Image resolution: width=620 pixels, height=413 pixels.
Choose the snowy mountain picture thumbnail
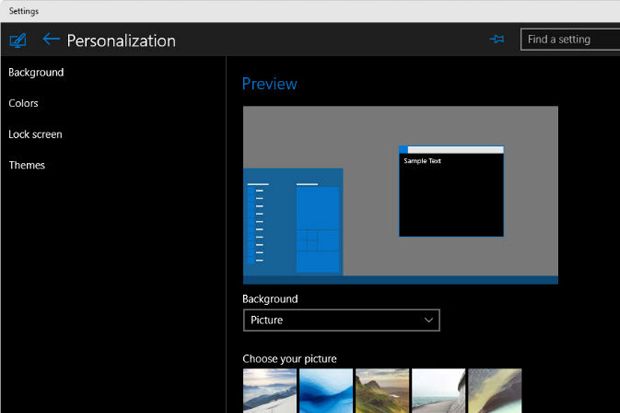270,391
